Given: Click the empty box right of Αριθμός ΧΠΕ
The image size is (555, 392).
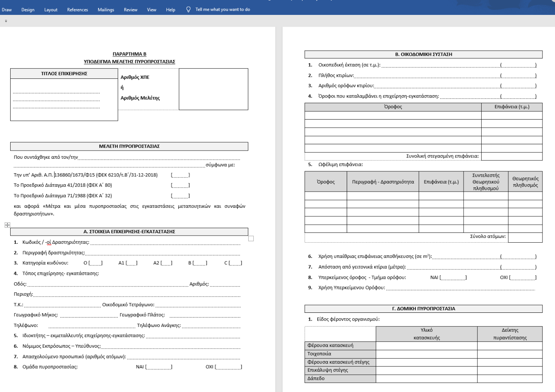Looking at the screenshot, I should tap(213, 89).
